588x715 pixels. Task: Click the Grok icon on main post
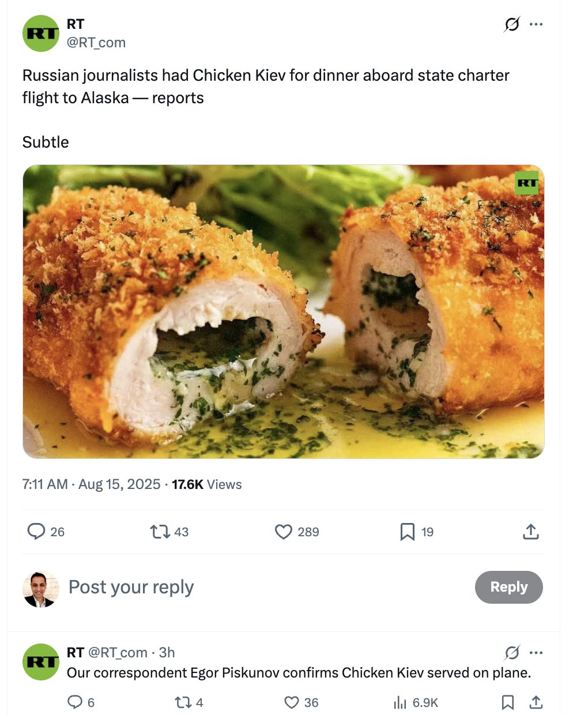[x=511, y=24]
